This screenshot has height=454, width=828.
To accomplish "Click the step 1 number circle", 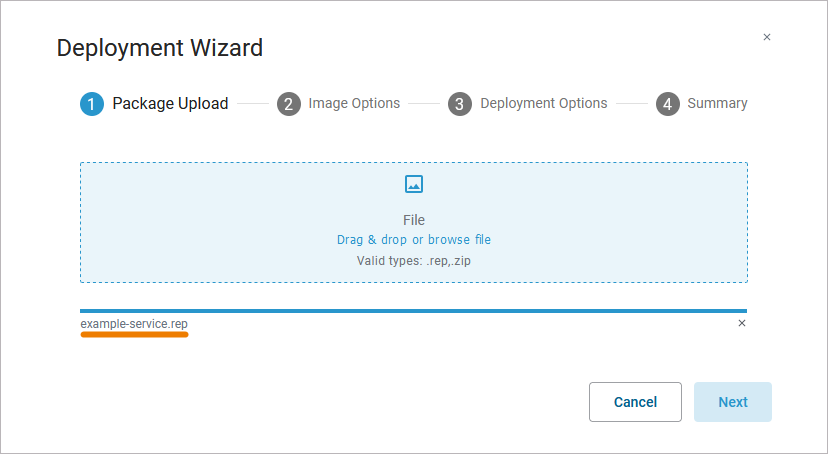I will (92, 104).
